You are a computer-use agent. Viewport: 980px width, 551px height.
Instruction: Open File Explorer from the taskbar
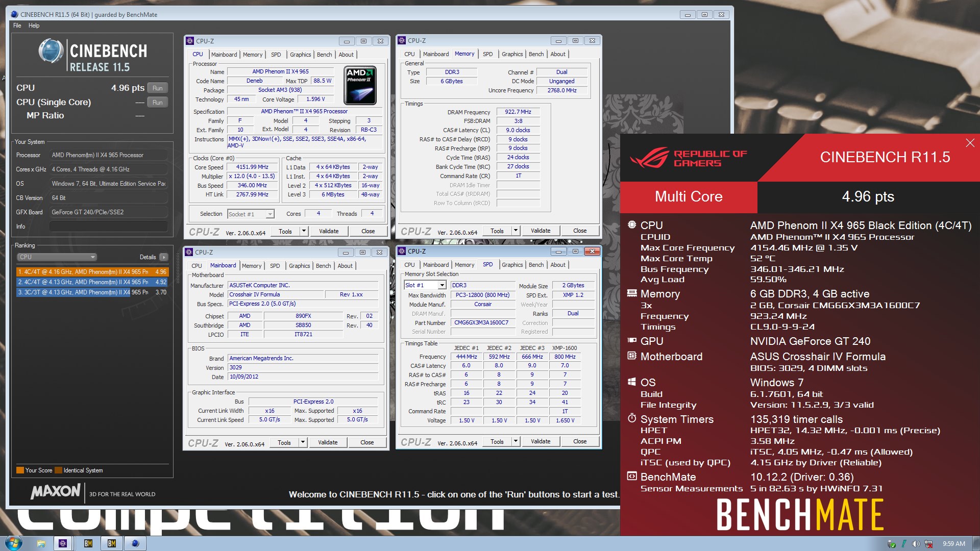(41, 544)
